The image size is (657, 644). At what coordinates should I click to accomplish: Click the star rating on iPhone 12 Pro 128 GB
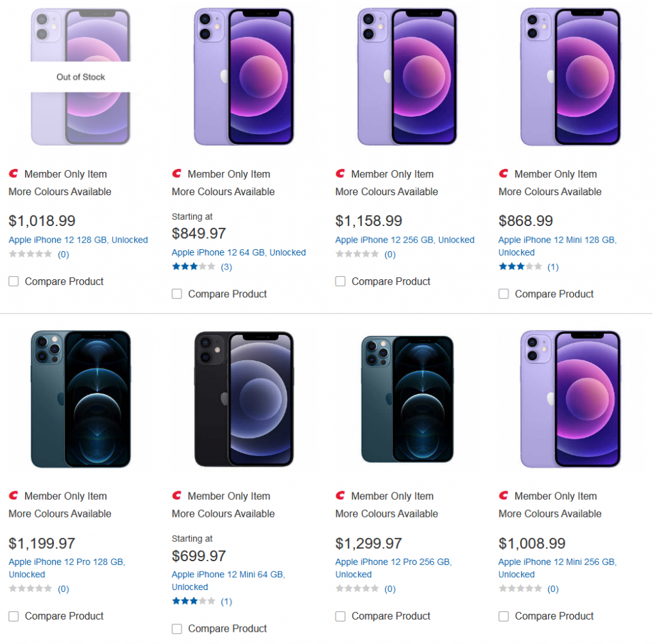27,588
